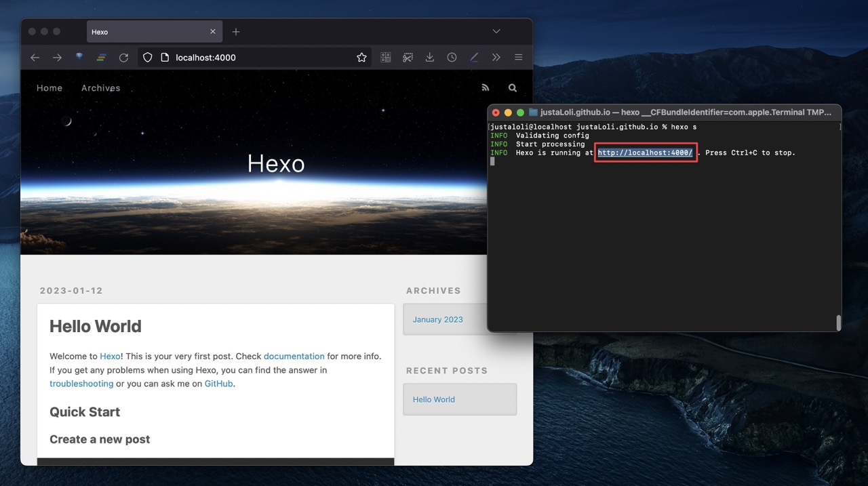This screenshot has width=868, height=486.
Task: Open the browser hamburger menu
Action: pos(518,58)
